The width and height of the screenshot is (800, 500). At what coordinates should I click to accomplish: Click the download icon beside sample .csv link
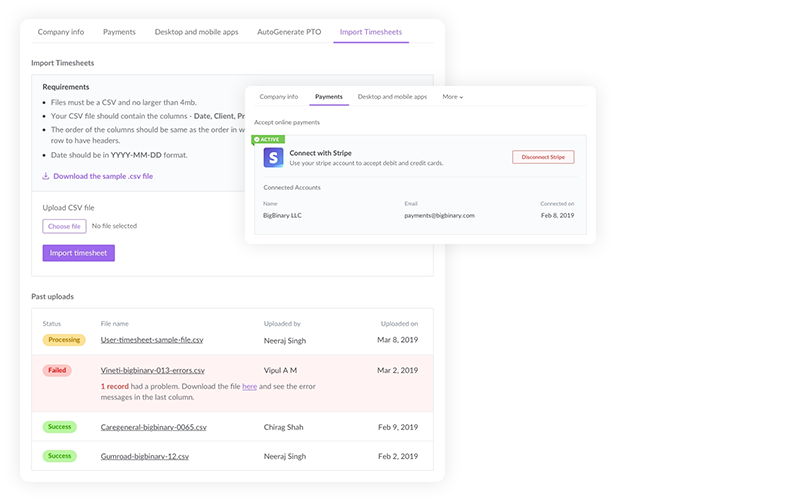pos(46,176)
